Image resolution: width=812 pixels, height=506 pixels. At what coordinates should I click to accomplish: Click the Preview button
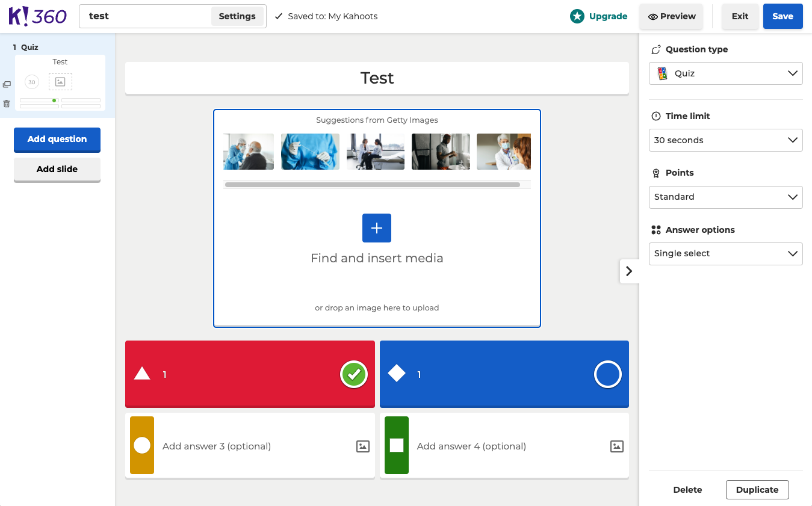pyautogui.click(x=672, y=16)
